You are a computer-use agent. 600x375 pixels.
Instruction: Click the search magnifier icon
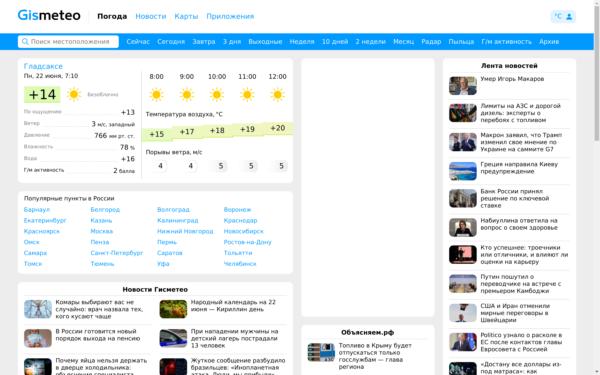pyautogui.click(x=25, y=41)
